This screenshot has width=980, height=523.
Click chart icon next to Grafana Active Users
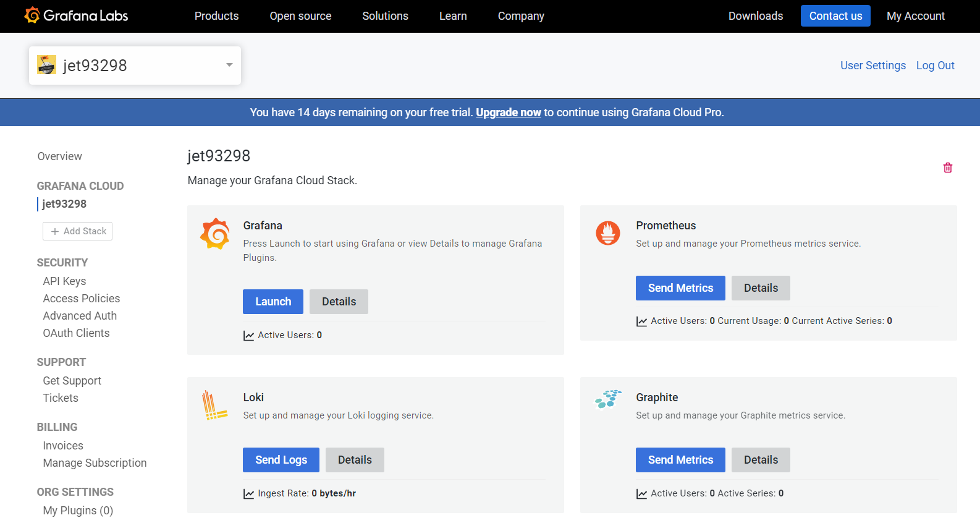pos(248,336)
